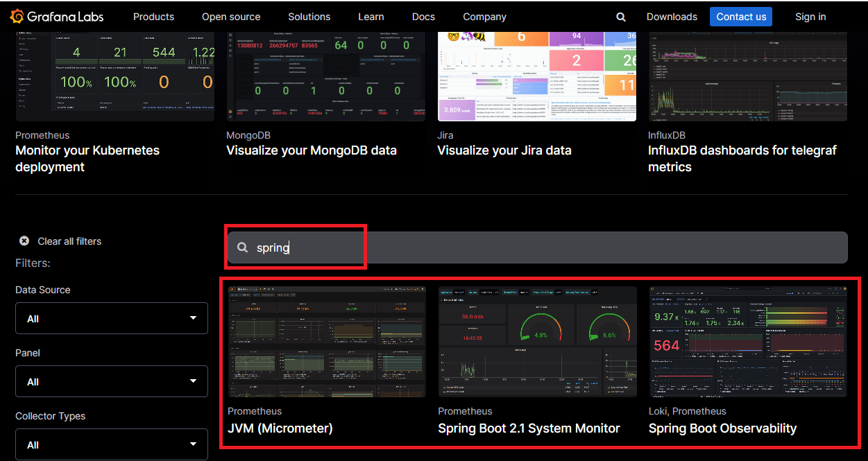Open the Spring Boot Observability thumbnail
Screen dimensions: 868x461
tap(748, 342)
